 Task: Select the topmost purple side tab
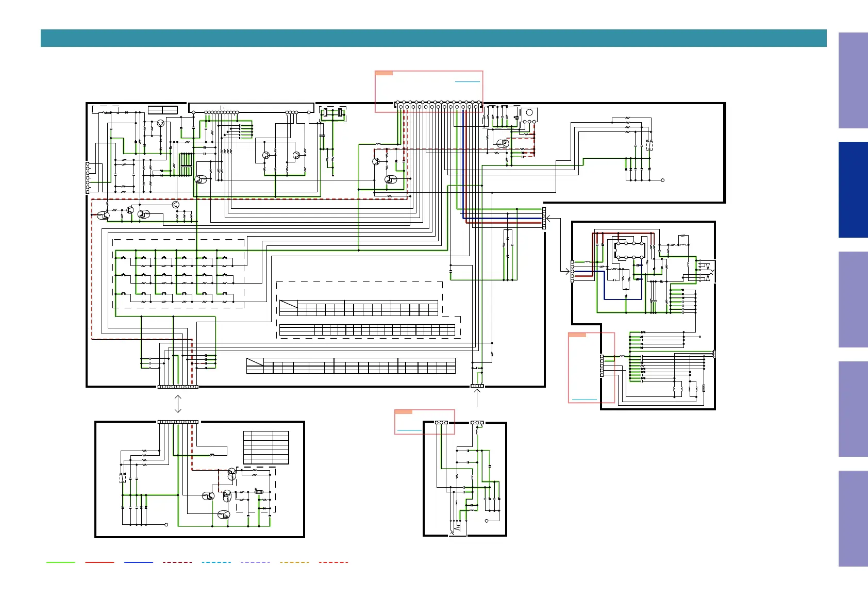coord(853,80)
